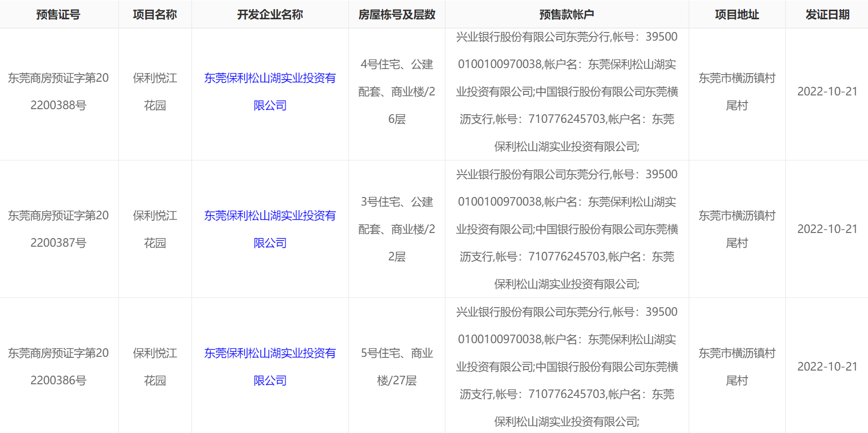This screenshot has width=868, height=433.
Task: Click address 东莞市横沥镇村尾村 in the 2200386号 row
Action: (x=737, y=367)
